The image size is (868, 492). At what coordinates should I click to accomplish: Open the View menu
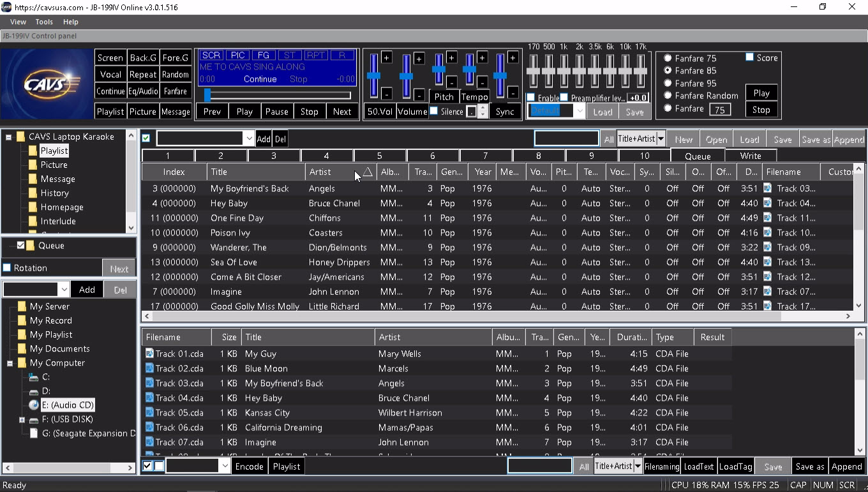(x=18, y=22)
